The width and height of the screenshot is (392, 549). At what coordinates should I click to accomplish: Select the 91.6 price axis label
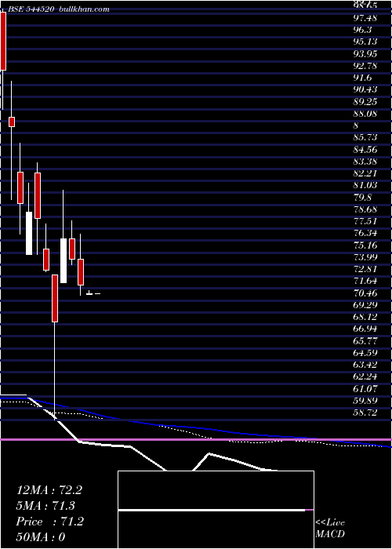pos(362,78)
